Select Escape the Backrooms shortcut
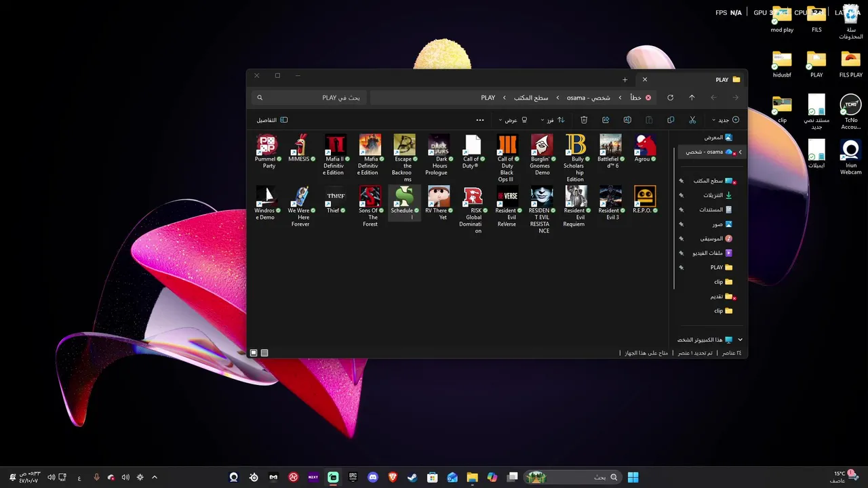This screenshot has width=868, height=488. click(x=404, y=159)
